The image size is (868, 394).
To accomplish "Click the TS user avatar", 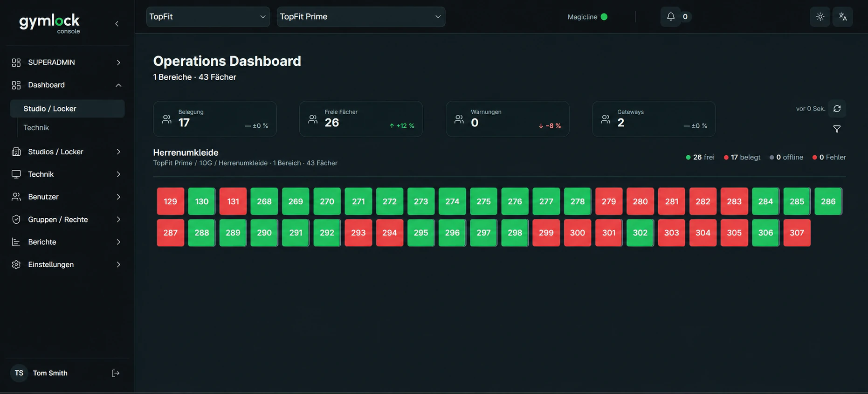I will (19, 373).
